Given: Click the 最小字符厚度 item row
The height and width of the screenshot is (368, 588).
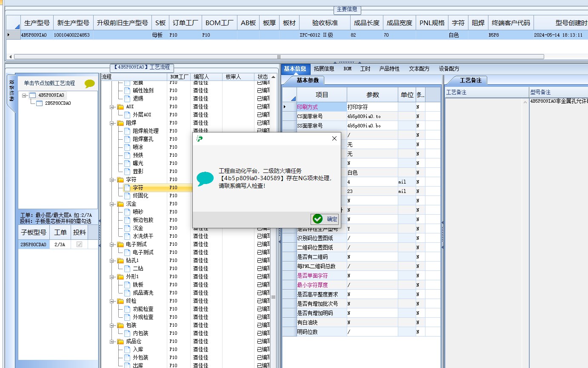Looking at the screenshot, I should click(322, 285).
